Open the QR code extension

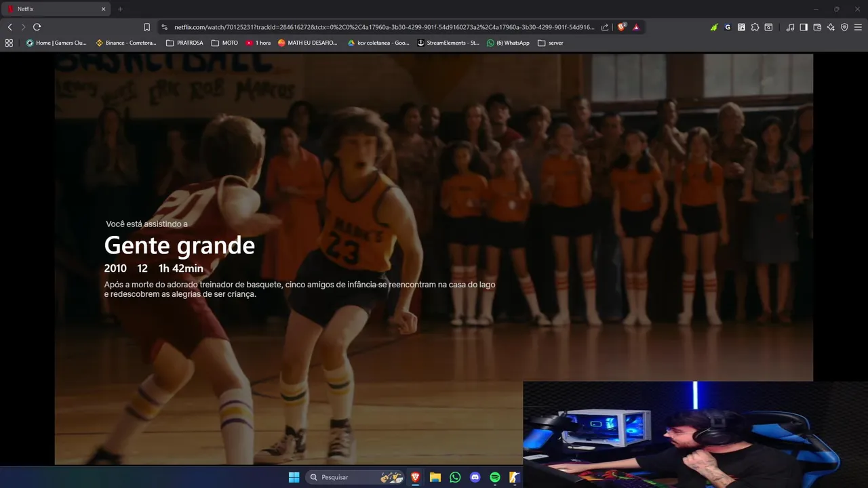741,27
